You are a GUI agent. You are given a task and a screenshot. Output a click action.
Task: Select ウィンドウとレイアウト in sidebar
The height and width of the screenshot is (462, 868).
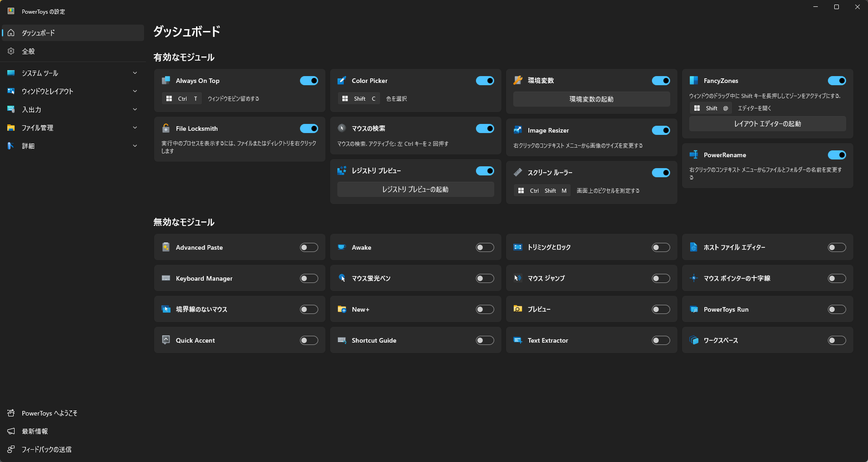click(73, 91)
